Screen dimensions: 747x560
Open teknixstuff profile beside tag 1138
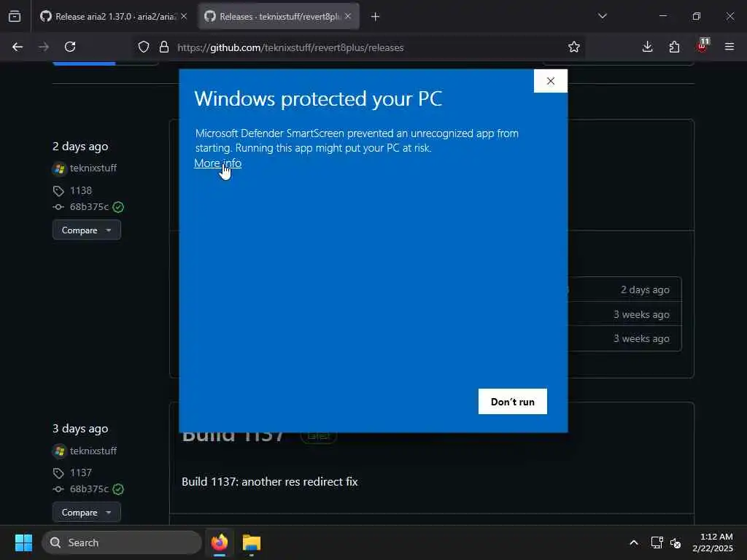(x=93, y=168)
